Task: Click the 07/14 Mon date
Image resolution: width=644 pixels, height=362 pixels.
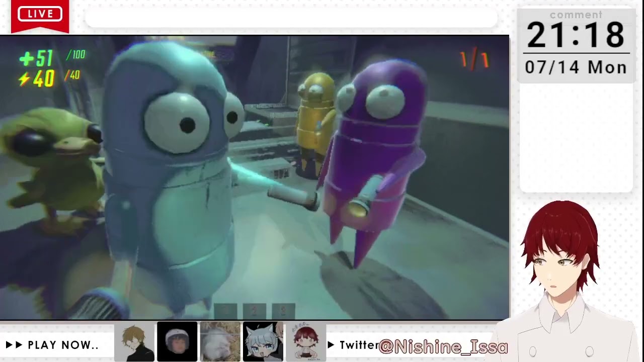Action: [576, 67]
